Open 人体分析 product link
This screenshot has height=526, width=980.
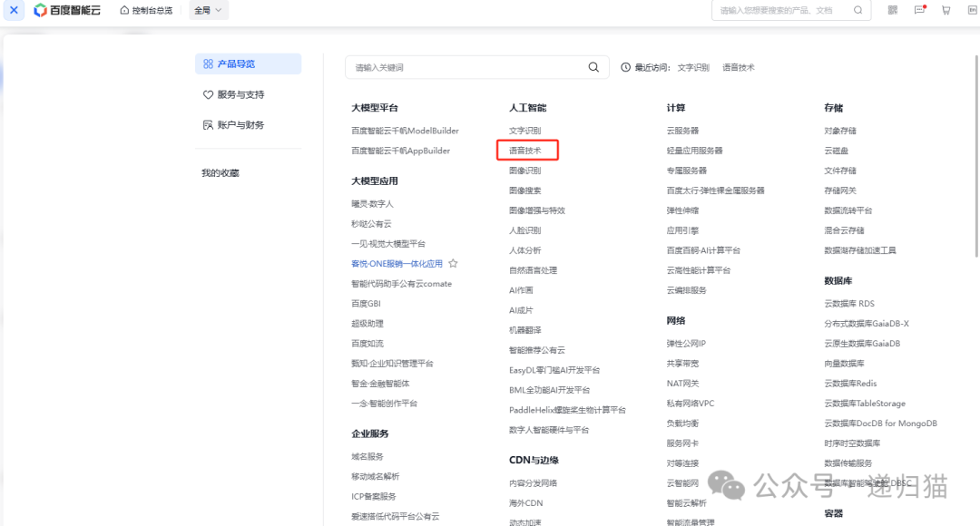(525, 250)
